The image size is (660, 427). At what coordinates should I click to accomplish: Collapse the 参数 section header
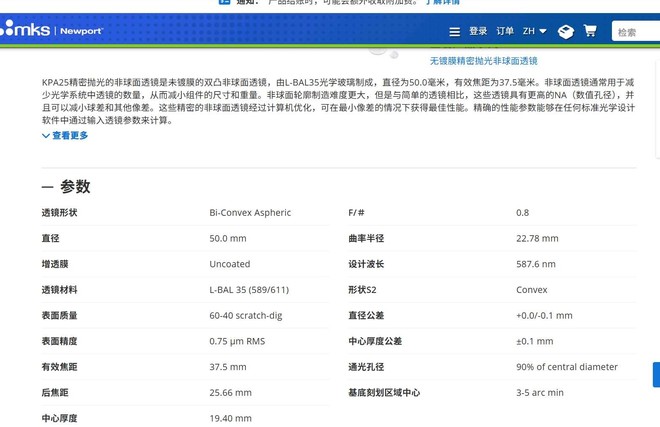tap(66, 186)
